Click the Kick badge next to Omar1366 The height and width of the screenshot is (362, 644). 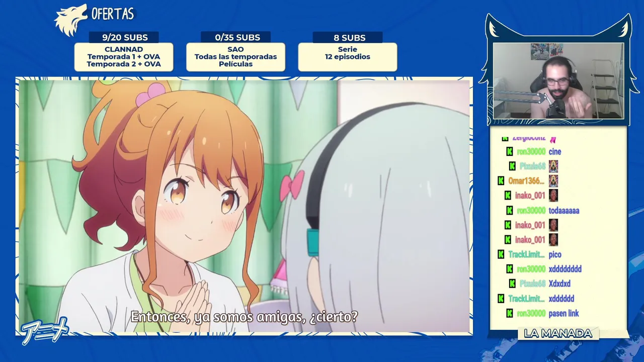(501, 180)
